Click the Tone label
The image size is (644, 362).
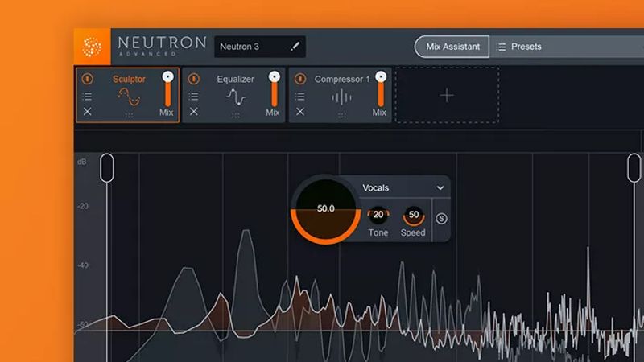tap(378, 232)
